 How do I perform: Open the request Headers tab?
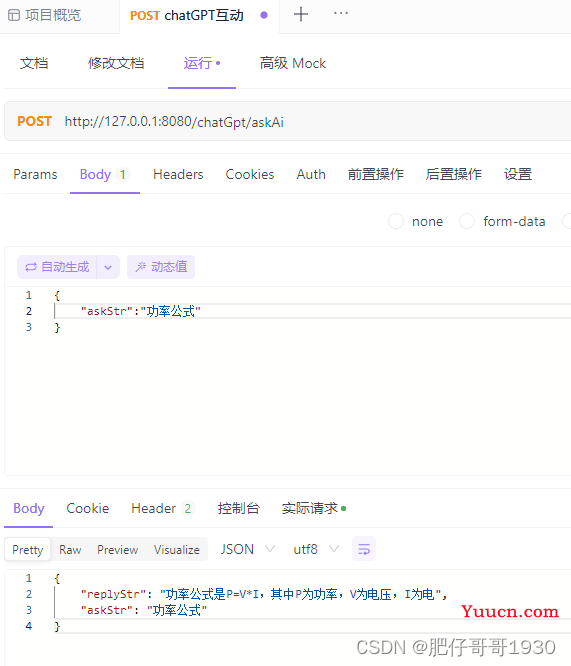178,174
